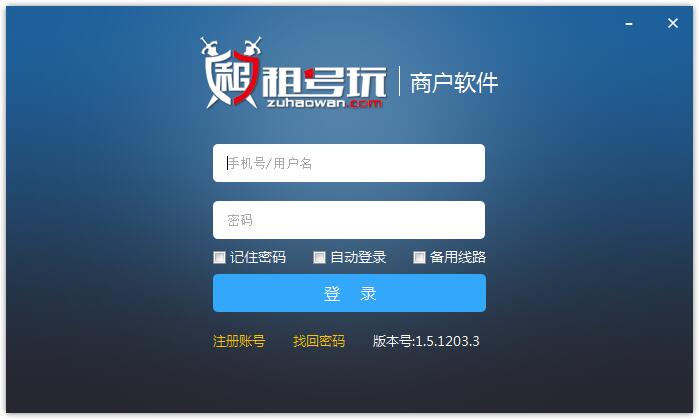Open the 找回密码 recover password link

coord(319,341)
